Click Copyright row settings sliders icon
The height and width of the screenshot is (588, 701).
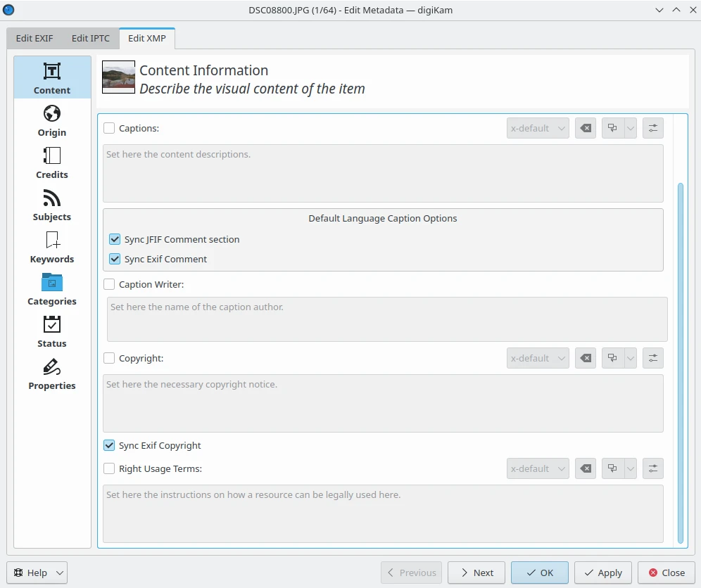[x=653, y=358]
